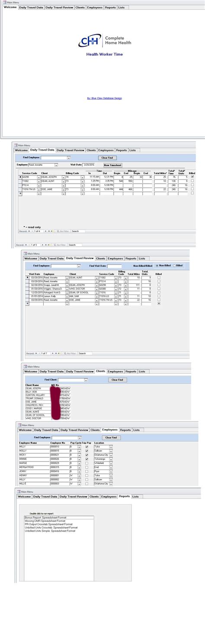Check Billed for Snapp Janell M. review row

[159, 285]
